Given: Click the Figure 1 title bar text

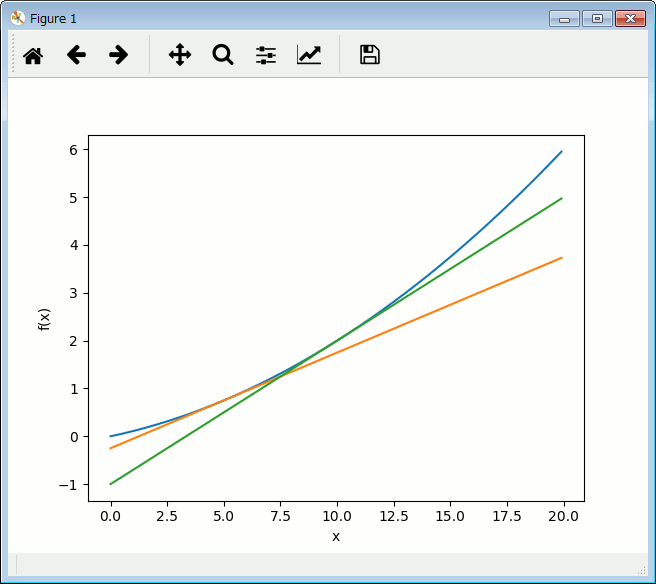Looking at the screenshot, I should [53, 18].
